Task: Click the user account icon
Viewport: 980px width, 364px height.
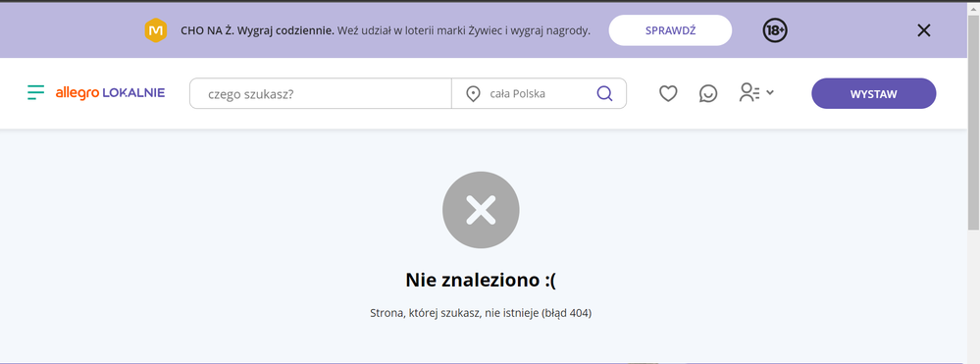Action: point(748,92)
